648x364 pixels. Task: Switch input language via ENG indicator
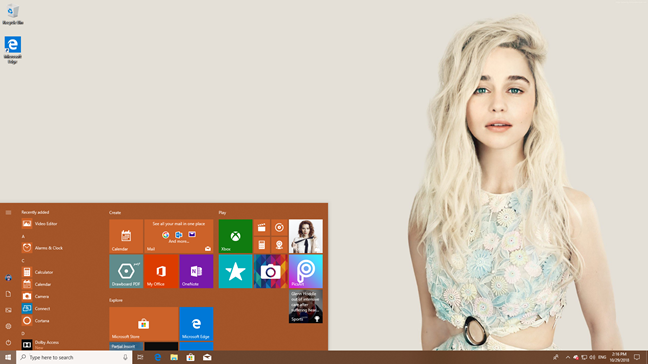(x=602, y=357)
